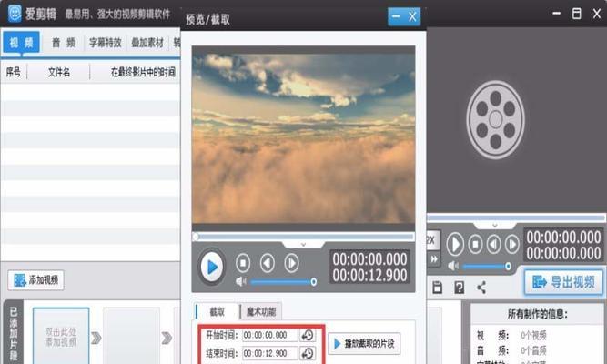Collapse the preview dialog control panel chevron
The width and height of the screenshot is (607, 364).
304,245
